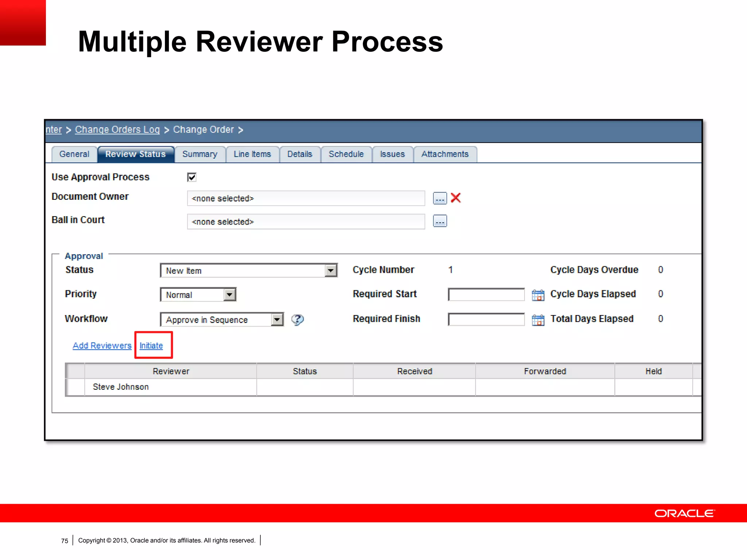Click row selector cell beside Steve Johnson
Screen dimensions: 747x560
[76, 387]
